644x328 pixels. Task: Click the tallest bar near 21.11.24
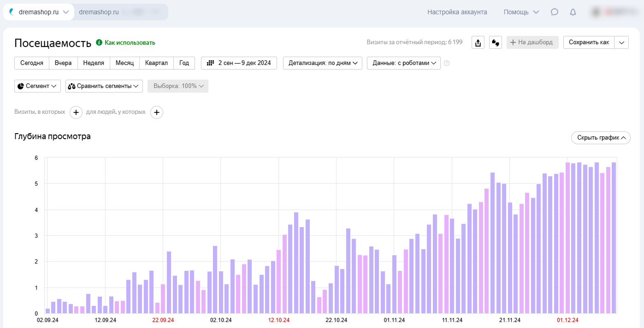(x=492, y=243)
